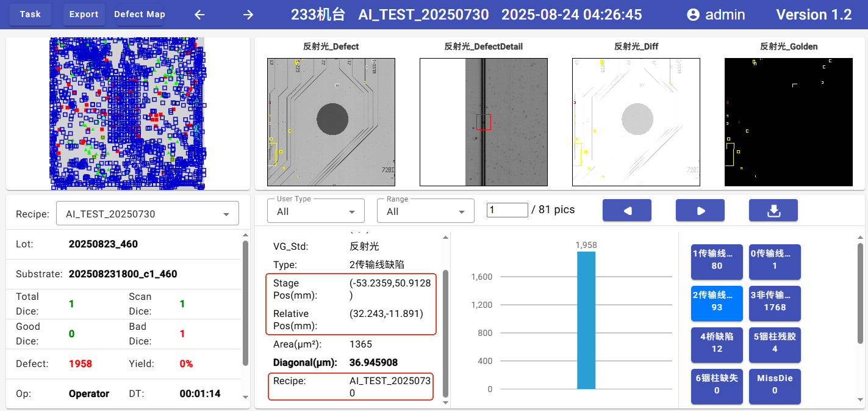Go to next picture with right triangle button

(x=700, y=210)
